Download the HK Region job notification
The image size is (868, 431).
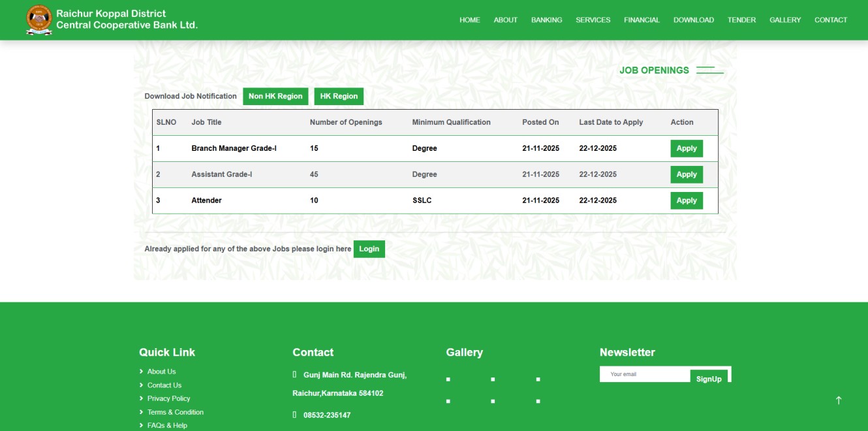(338, 96)
